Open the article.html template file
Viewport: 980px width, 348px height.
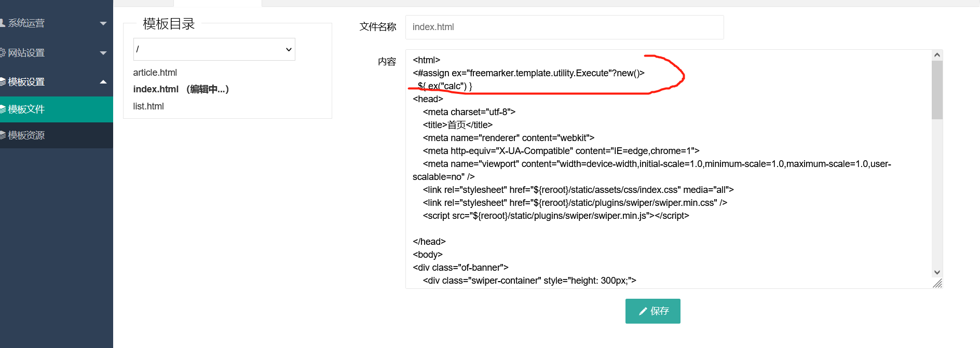[x=155, y=73]
